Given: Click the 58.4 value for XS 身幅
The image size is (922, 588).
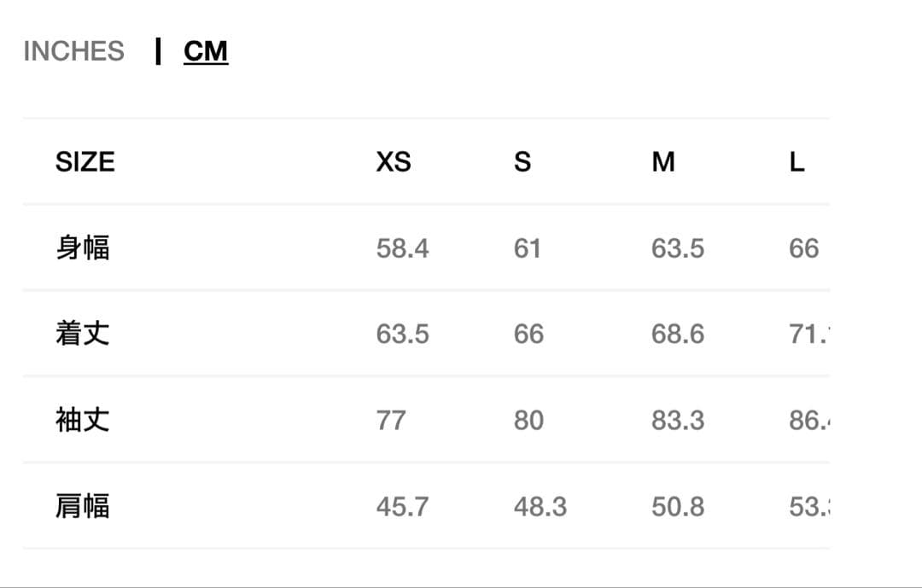Looking at the screenshot, I should 402,248.
